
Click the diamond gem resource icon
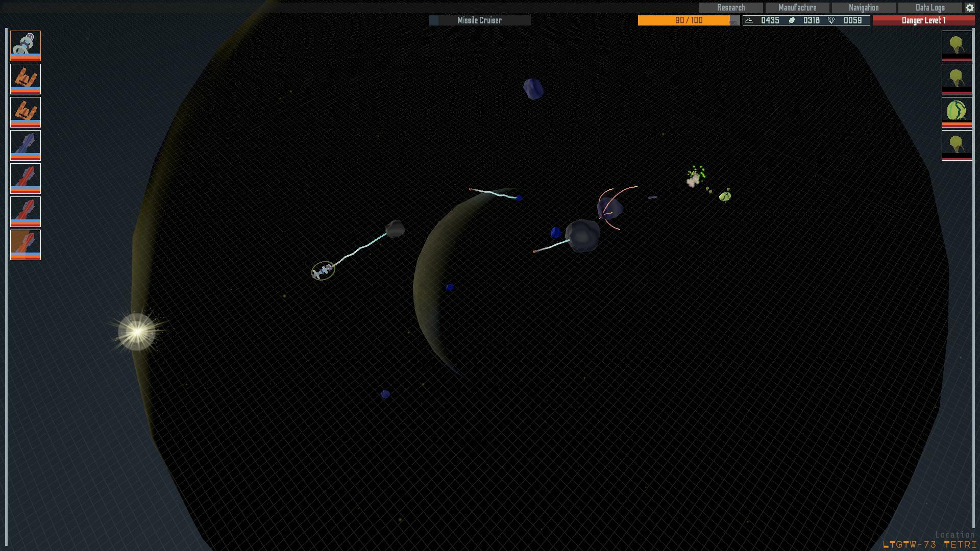pyautogui.click(x=831, y=20)
